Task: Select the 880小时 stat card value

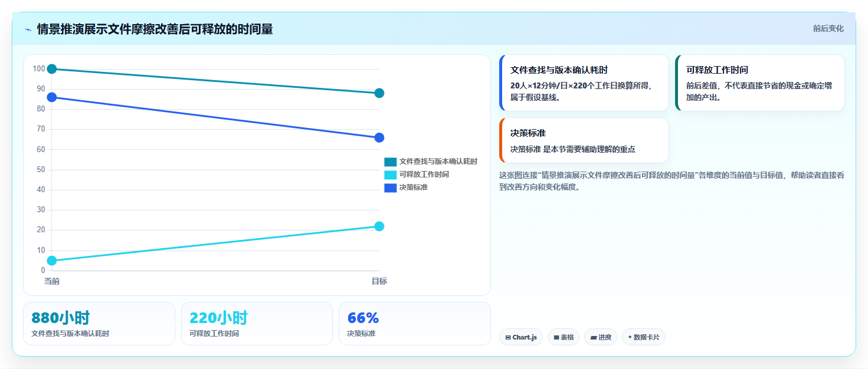Action: tap(61, 318)
